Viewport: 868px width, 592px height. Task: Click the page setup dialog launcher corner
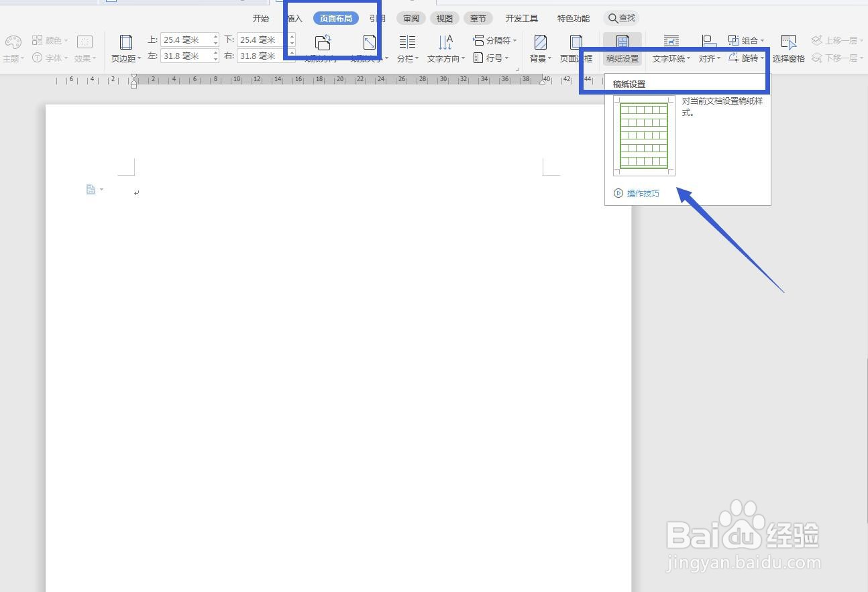[x=517, y=69]
